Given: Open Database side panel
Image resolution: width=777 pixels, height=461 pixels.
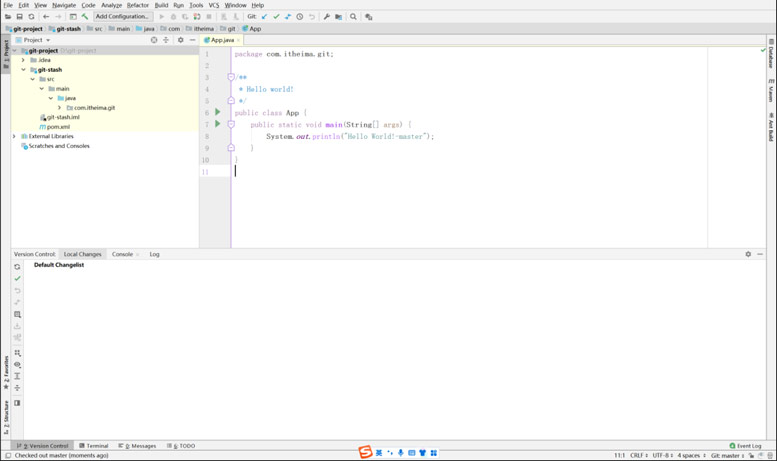Looking at the screenshot, I should pos(771,54).
